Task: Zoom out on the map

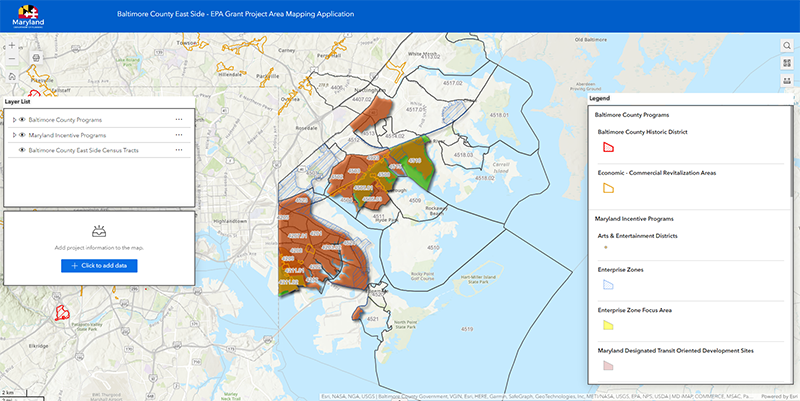Action: click(x=11, y=60)
